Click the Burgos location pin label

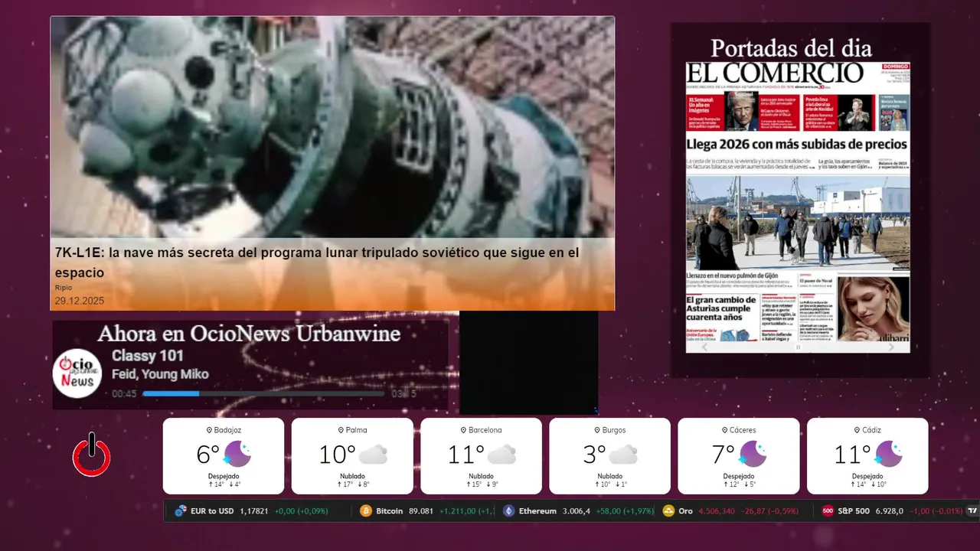(x=609, y=430)
